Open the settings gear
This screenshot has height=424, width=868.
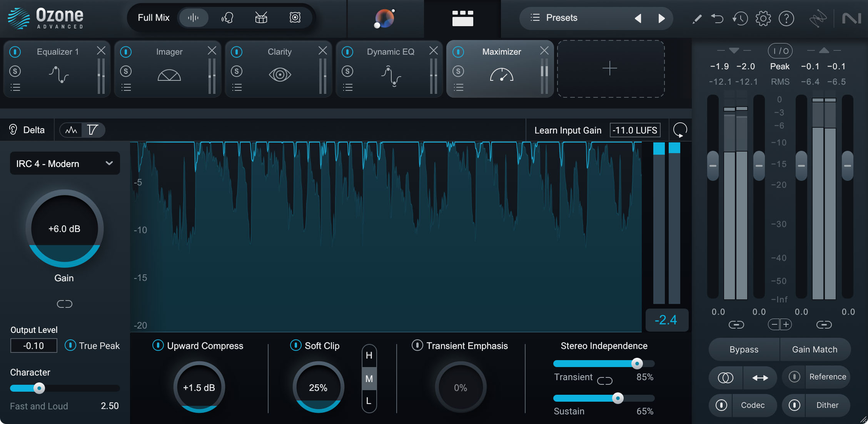[x=763, y=18]
